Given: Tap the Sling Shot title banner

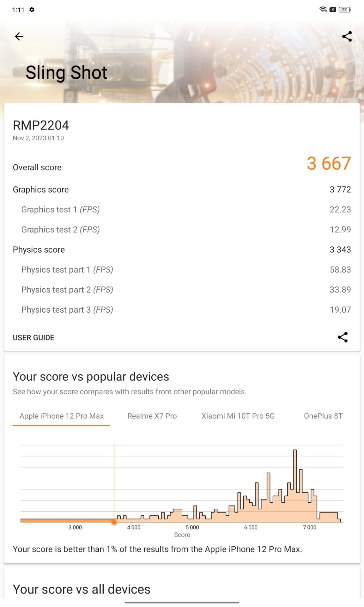Looking at the screenshot, I should coord(66,72).
